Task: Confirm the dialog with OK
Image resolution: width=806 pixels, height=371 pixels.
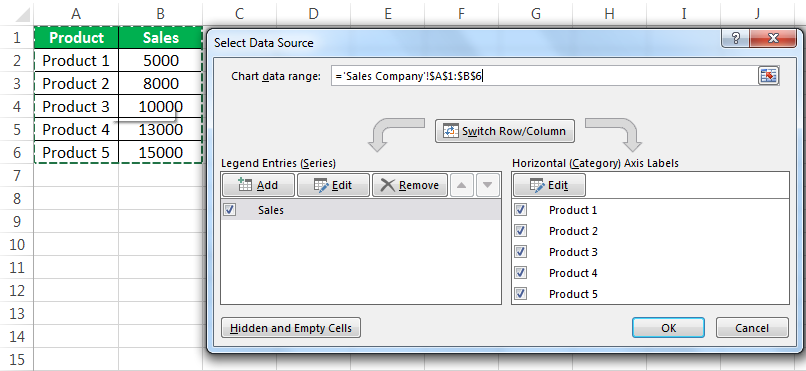Action: pos(669,328)
